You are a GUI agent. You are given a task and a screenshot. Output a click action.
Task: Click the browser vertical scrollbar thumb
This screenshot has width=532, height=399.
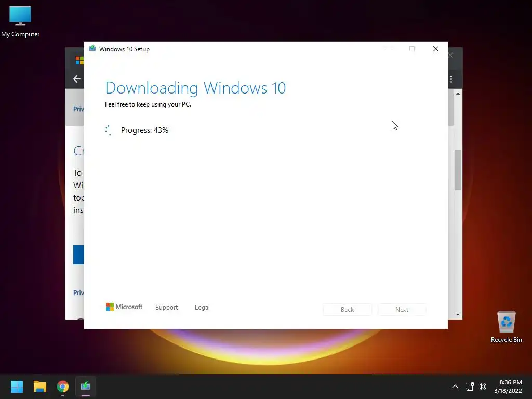[x=458, y=170]
